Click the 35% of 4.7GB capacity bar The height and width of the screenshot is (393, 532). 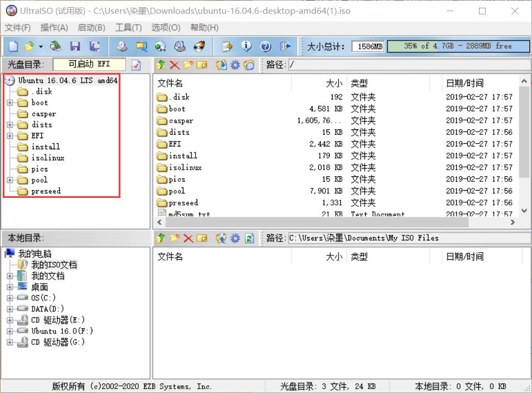[458, 46]
